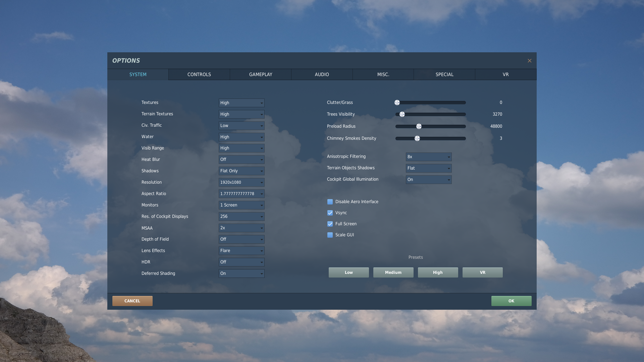Apply the High preset
This screenshot has height=362, width=644.
pyautogui.click(x=438, y=273)
